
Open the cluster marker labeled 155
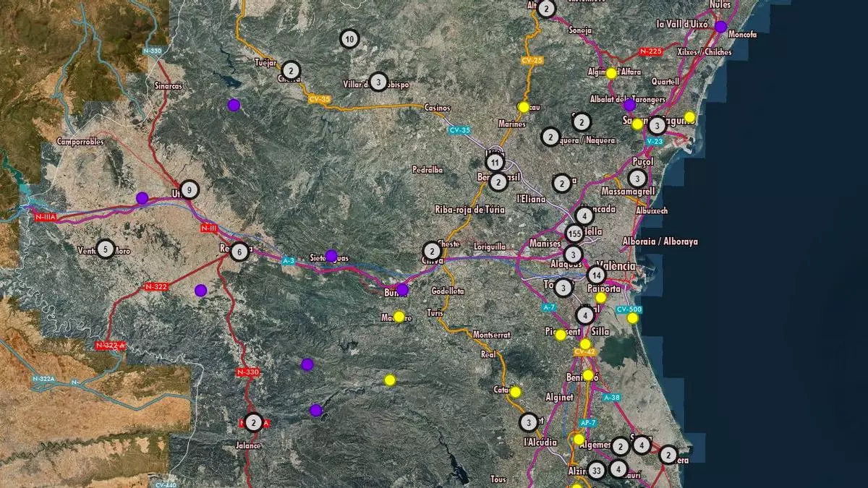coord(575,234)
